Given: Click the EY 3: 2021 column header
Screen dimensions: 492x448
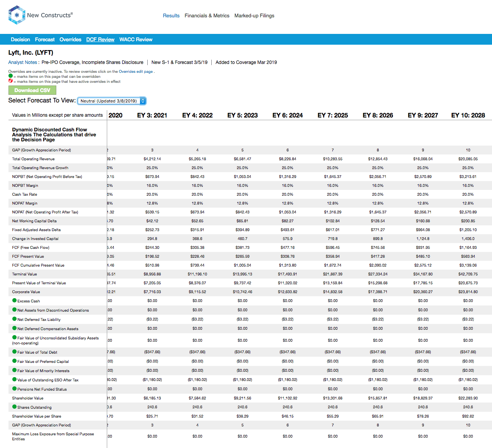Looking at the screenshot, I should pos(152,115).
